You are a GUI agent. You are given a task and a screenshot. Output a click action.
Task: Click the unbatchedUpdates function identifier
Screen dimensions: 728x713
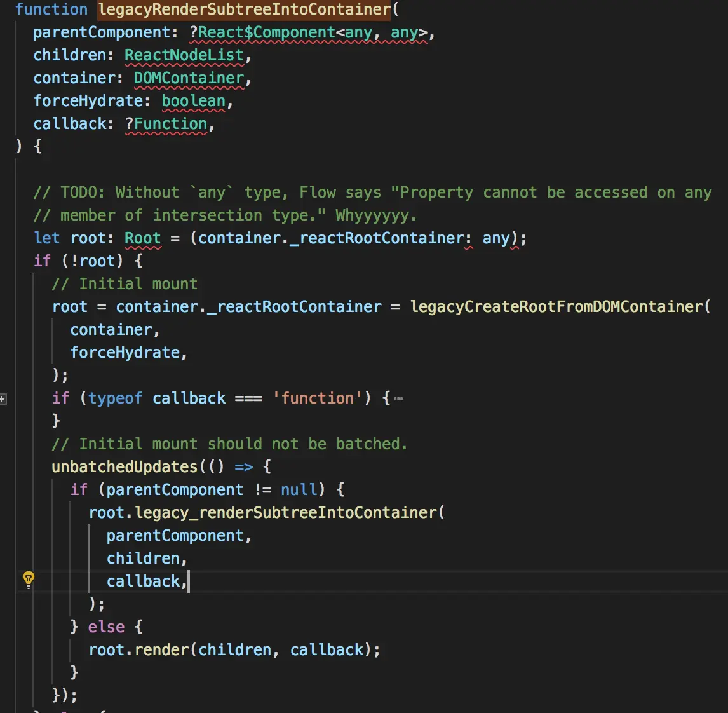point(119,466)
